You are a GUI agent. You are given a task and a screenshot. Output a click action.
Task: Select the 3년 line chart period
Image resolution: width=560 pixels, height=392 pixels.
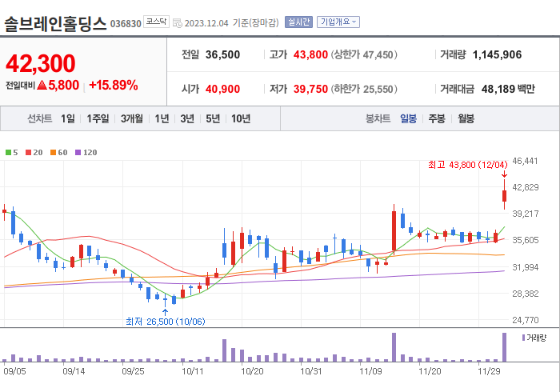point(187,118)
